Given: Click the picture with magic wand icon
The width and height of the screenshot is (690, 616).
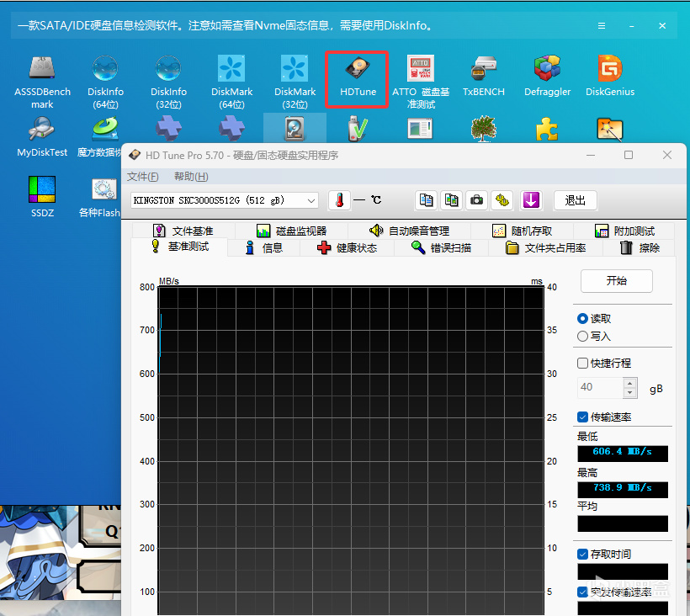Looking at the screenshot, I should point(610,130).
